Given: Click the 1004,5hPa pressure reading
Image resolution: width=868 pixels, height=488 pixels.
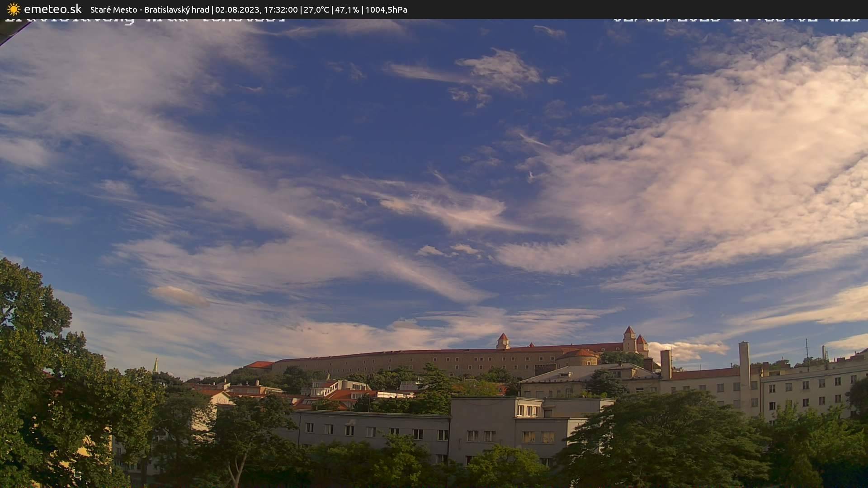Looking at the screenshot, I should pyautogui.click(x=386, y=10).
